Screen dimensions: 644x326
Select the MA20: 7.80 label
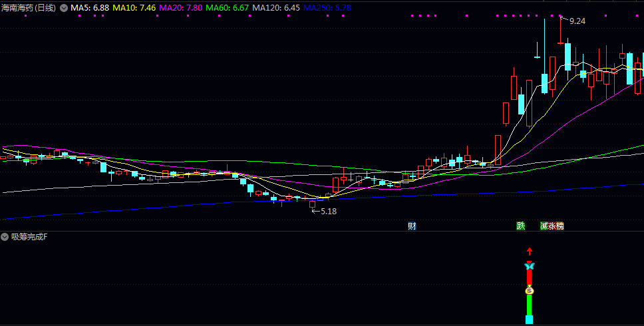tap(181, 8)
